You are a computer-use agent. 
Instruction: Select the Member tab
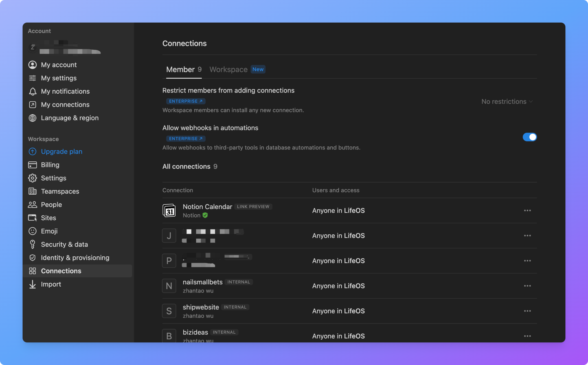click(180, 69)
